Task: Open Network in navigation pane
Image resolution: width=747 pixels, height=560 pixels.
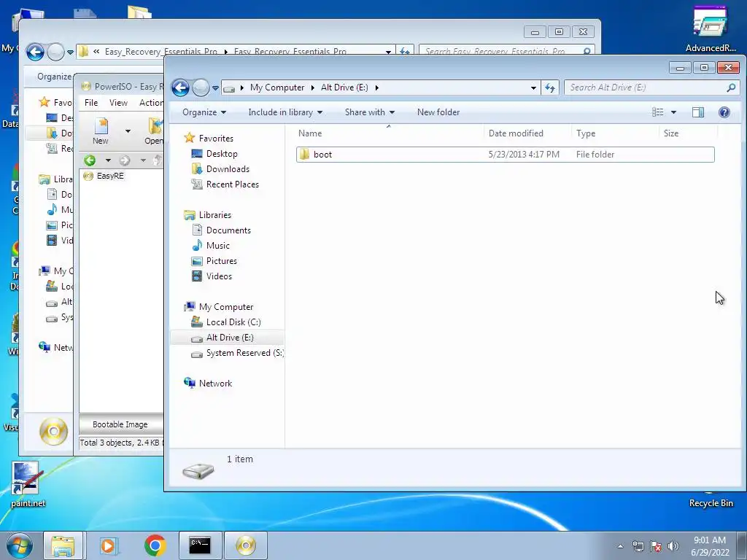Action: 215,384
